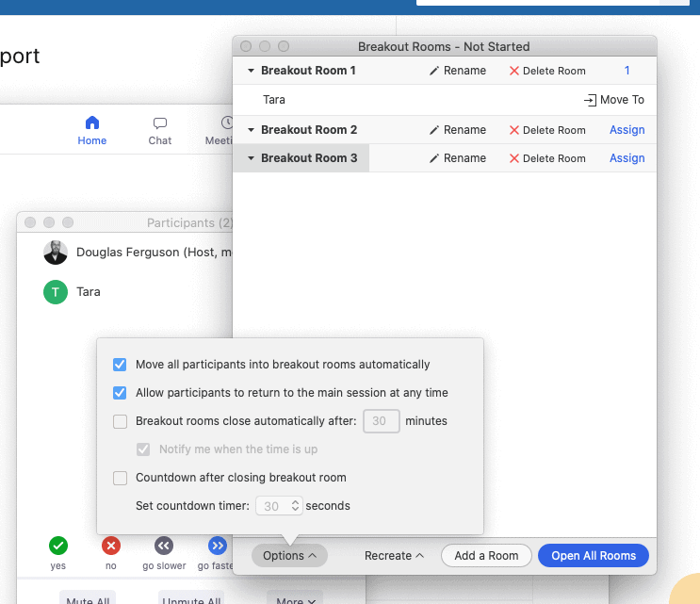Click Add a Room button
Image resolution: width=700 pixels, height=604 pixels.
[x=486, y=556]
